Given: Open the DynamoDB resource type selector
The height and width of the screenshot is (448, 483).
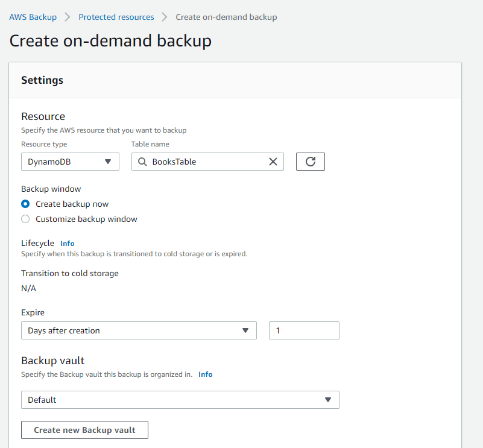Looking at the screenshot, I should tap(70, 161).
